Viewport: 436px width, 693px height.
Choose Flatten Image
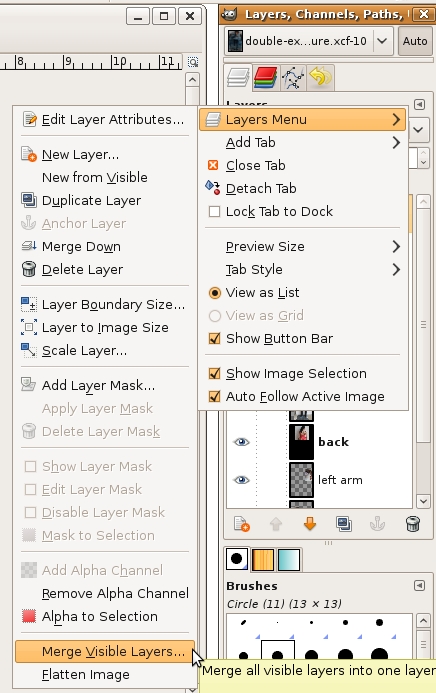(105, 674)
